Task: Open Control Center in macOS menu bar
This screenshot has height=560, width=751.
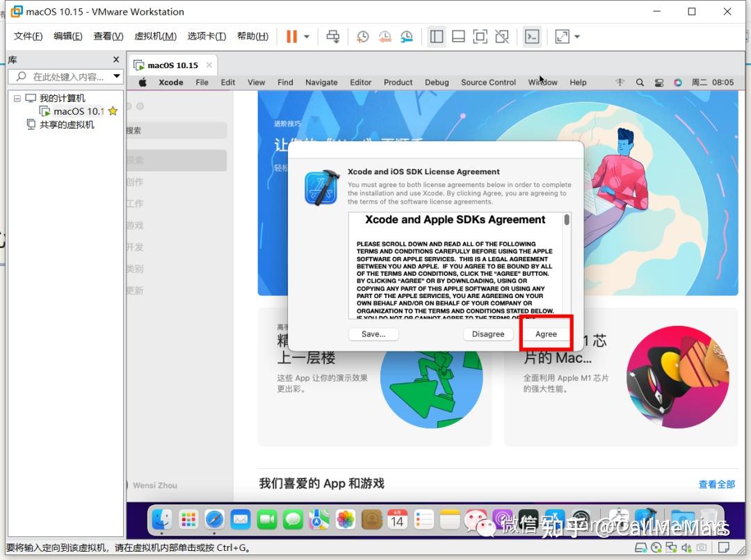Action: coord(659,82)
